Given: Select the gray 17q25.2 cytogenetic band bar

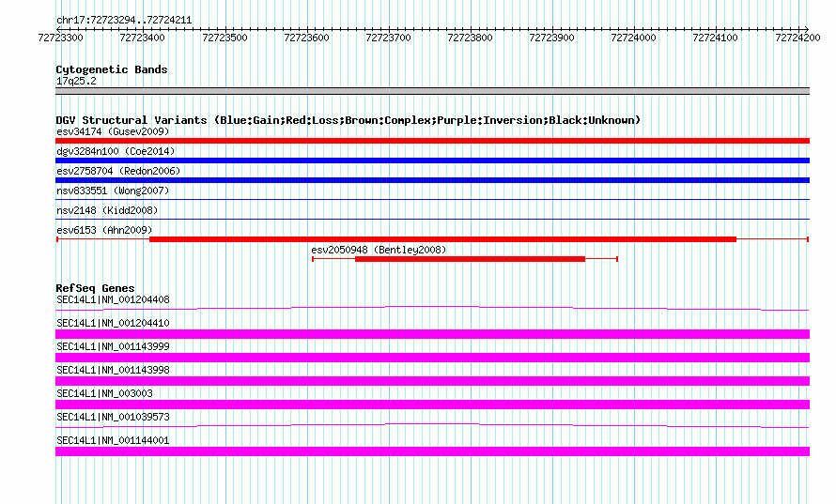Looking at the screenshot, I should (x=432, y=91).
